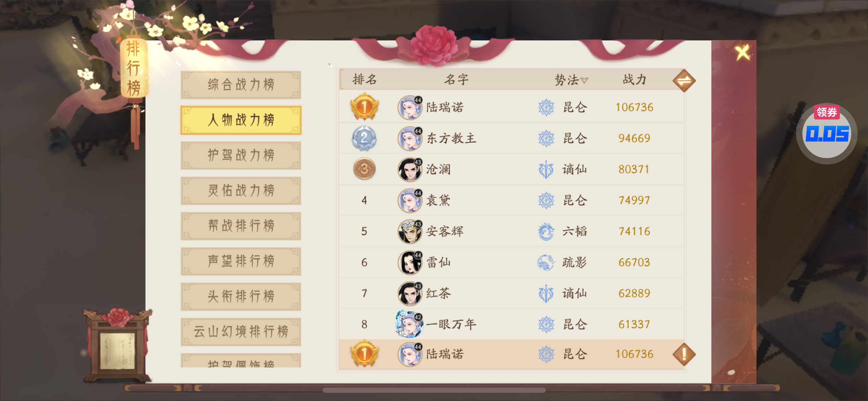
Task: Click the 东方教主 player name
Action: (451, 138)
